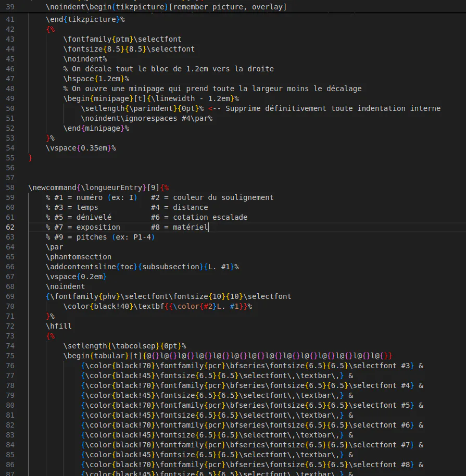
Task: Click the tabular row ending with #5} &
Action: point(252,405)
